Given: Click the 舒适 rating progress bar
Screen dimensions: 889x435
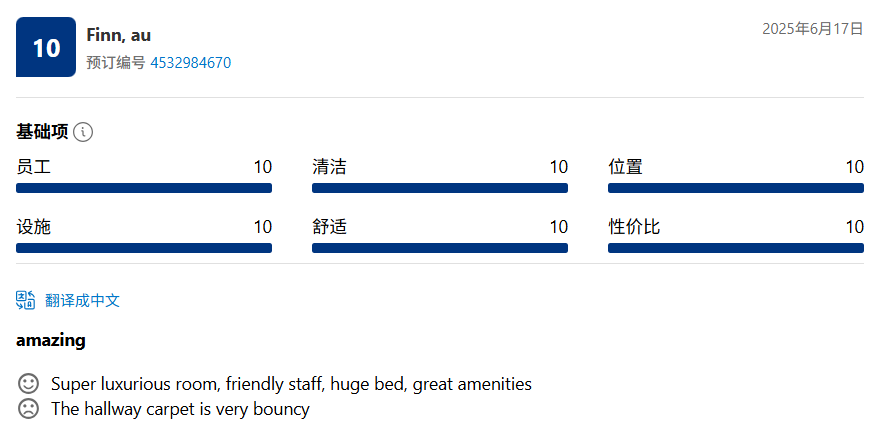Looking at the screenshot, I should pyautogui.click(x=440, y=248).
